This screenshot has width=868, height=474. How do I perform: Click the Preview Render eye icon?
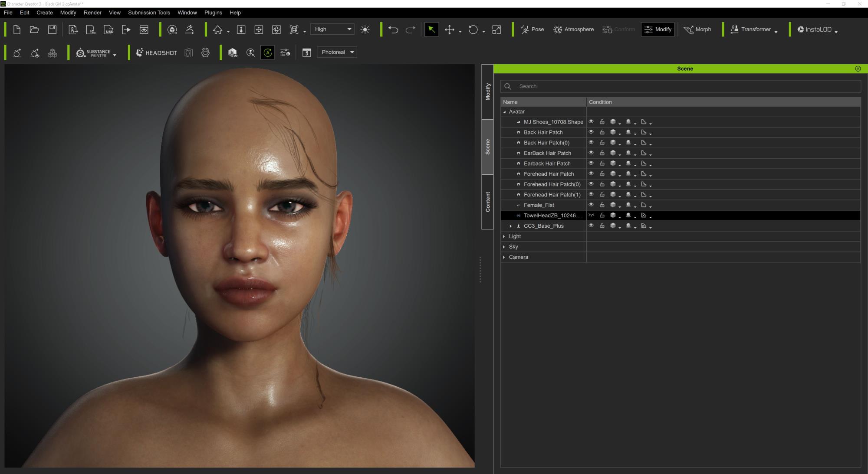point(144,29)
